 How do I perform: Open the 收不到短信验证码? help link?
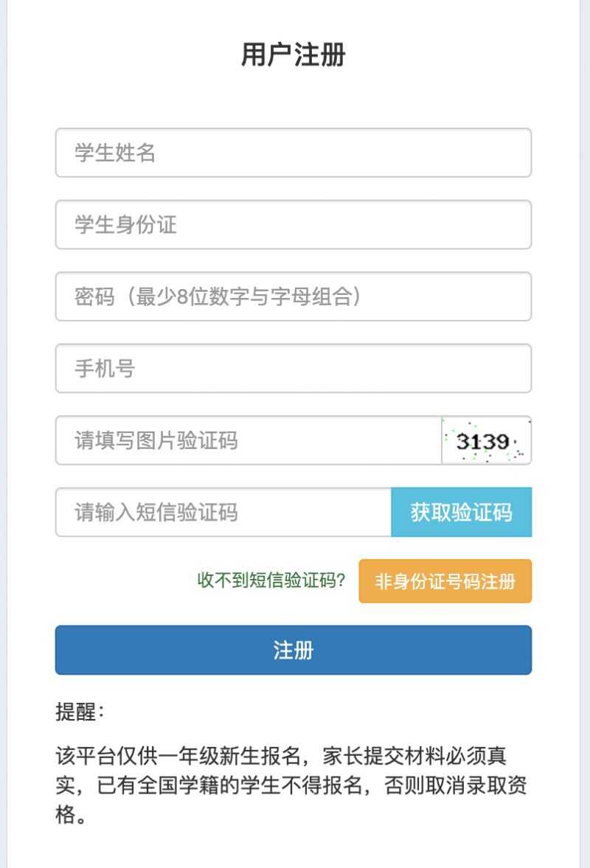pyautogui.click(x=271, y=580)
